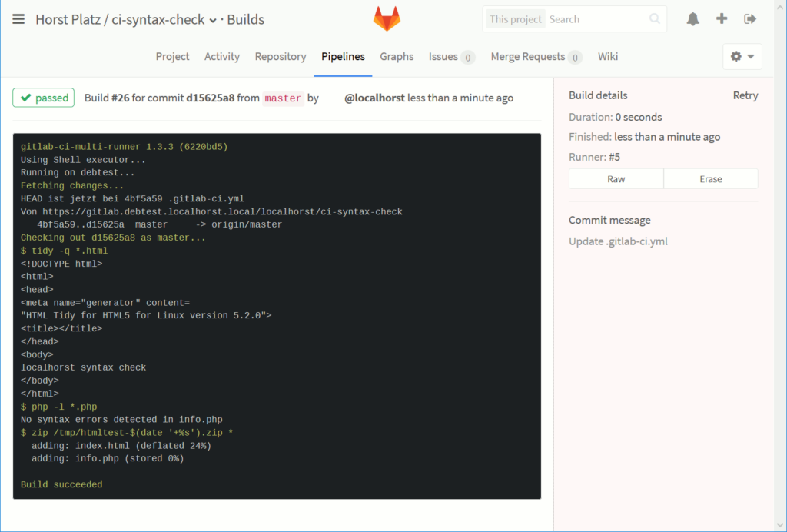Click the 'Commit message' heading
Image resolution: width=787 pixels, height=532 pixels.
pyautogui.click(x=609, y=221)
